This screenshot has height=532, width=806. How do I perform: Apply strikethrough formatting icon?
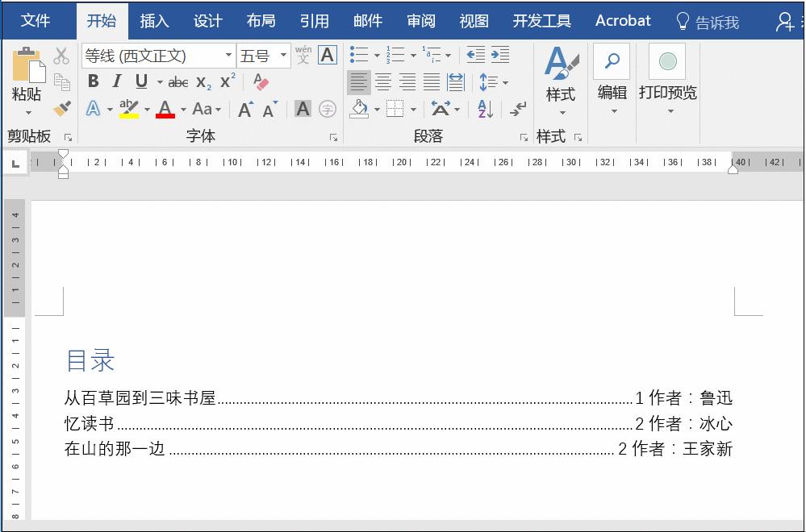point(178,81)
